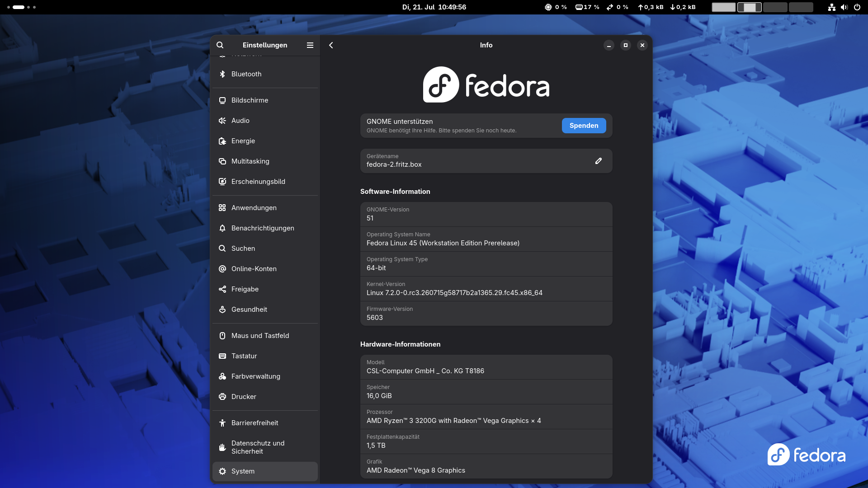
Task: Click the Bildschirme monitor icon
Action: point(222,100)
